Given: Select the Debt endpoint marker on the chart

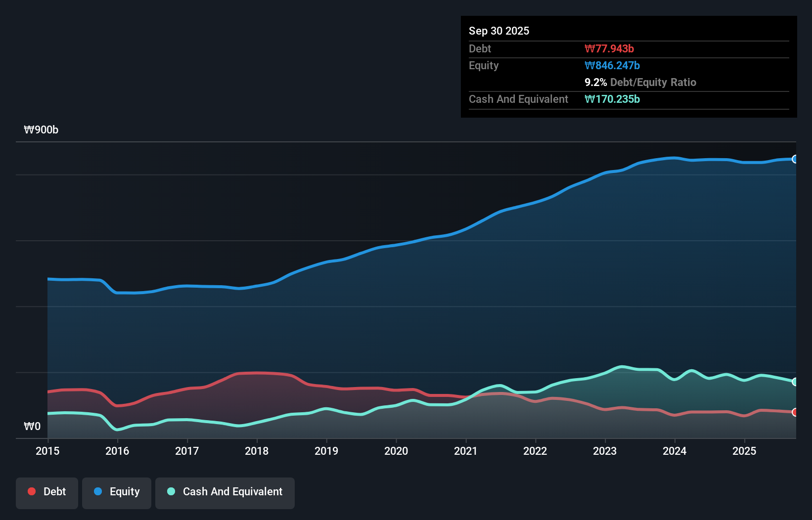Looking at the screenshot, I should [x=795, y=412].
